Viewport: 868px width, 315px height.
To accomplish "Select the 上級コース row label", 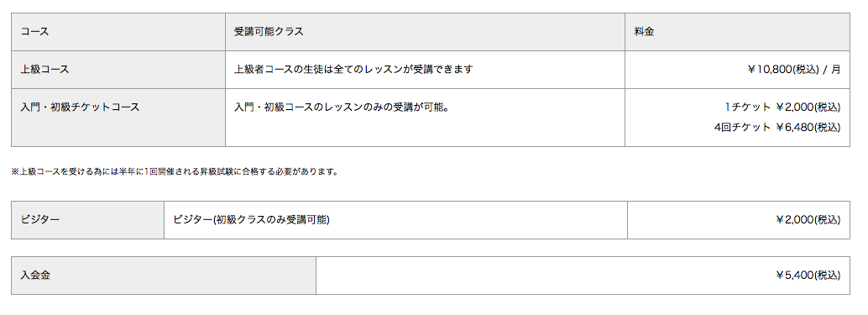I will pyautogui.click(x=118, y=70).
